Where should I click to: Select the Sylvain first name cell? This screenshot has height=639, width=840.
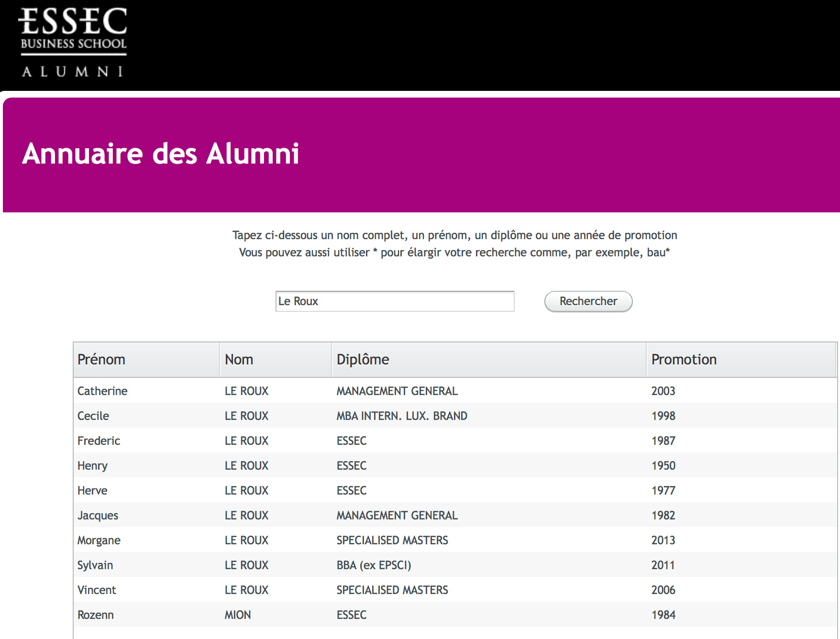(x=95, y=565)
